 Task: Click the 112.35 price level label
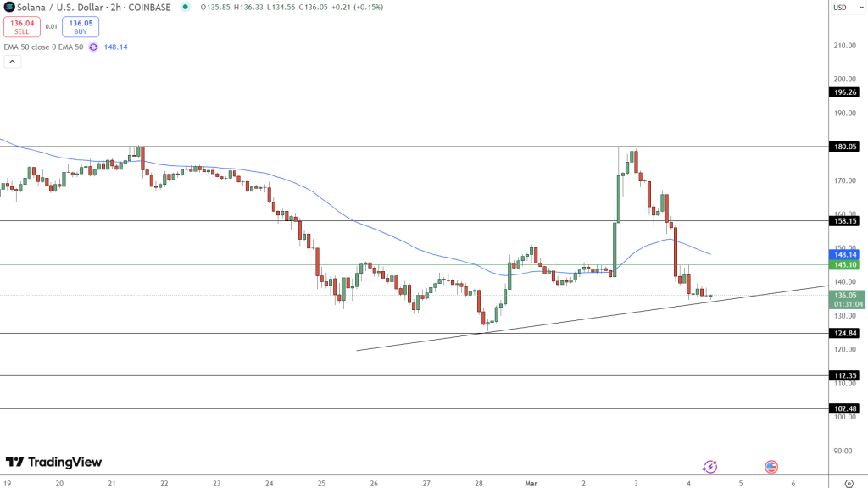[x=845, y=375]
